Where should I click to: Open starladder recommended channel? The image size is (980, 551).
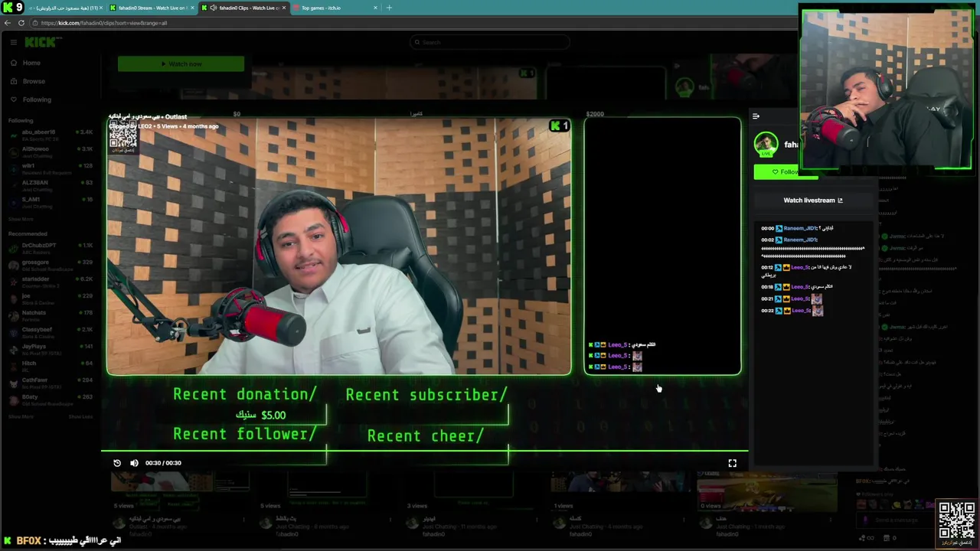coord(50,282)
